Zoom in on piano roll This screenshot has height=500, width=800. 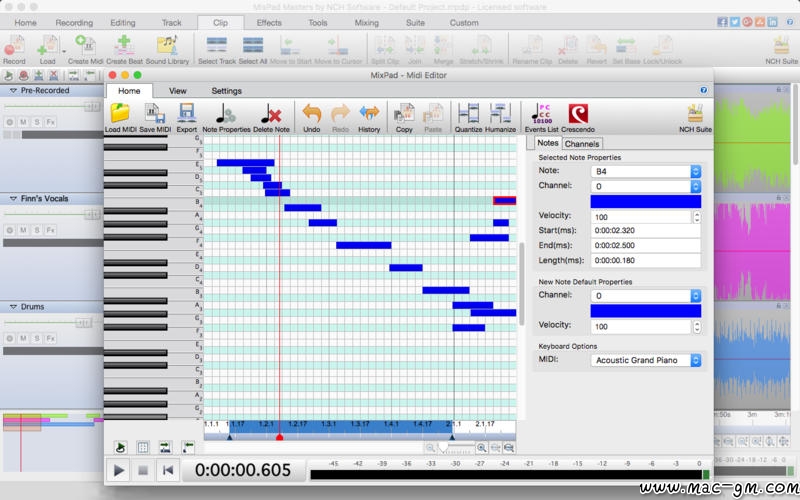tap(481, 448)
